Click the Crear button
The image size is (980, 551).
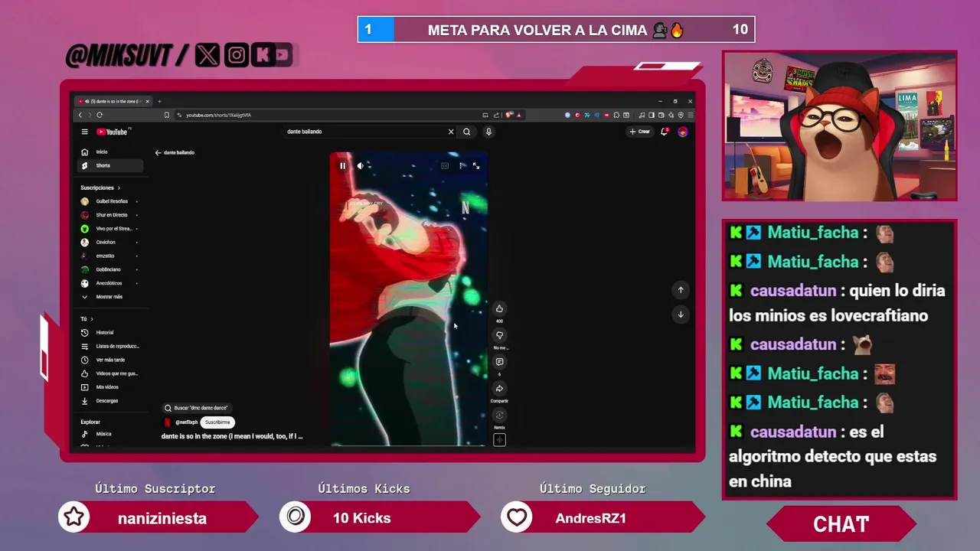[x=640, y=132]
